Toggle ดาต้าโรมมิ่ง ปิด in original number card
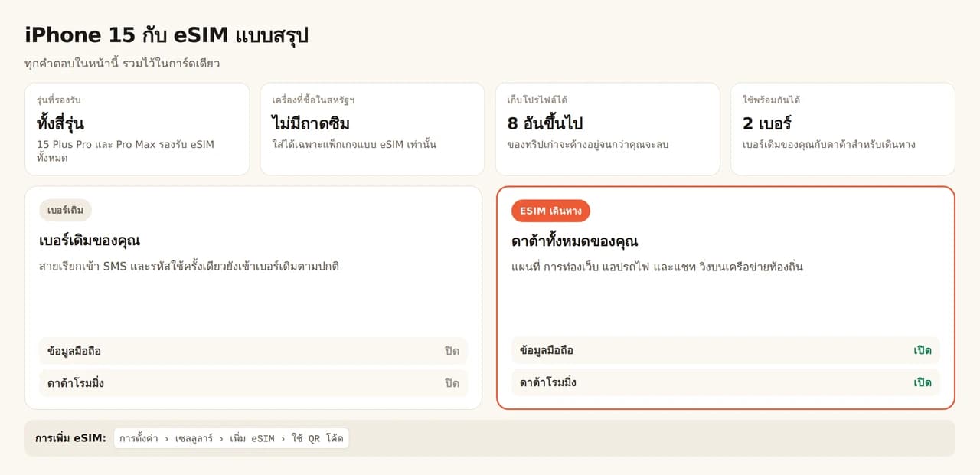This screenshot has height=475, width=980. [x=253, y=383]
